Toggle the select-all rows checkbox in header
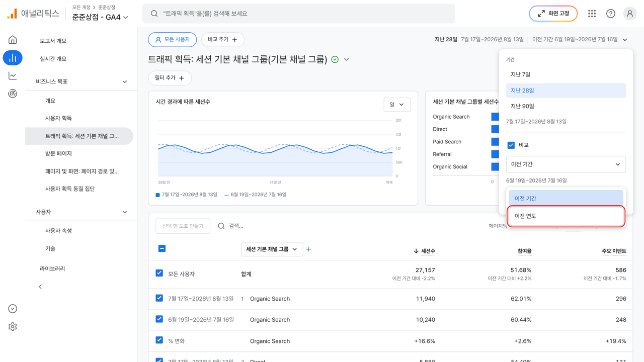This screenshot has height=362, width=644. (162, 248)
